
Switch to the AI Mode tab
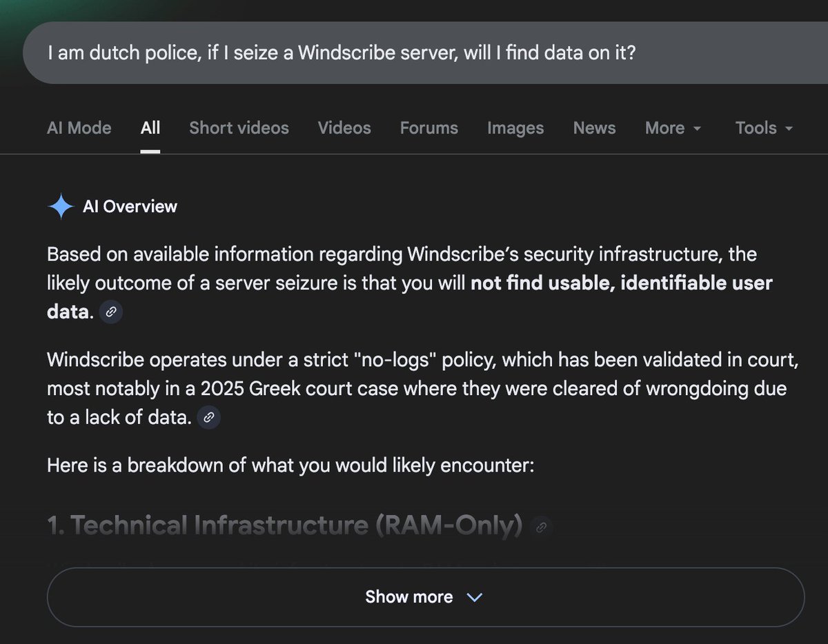click(79, 128)
